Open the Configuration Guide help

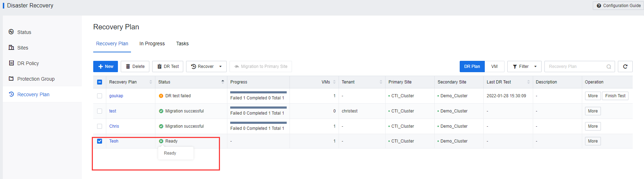[x=618, y=6]
